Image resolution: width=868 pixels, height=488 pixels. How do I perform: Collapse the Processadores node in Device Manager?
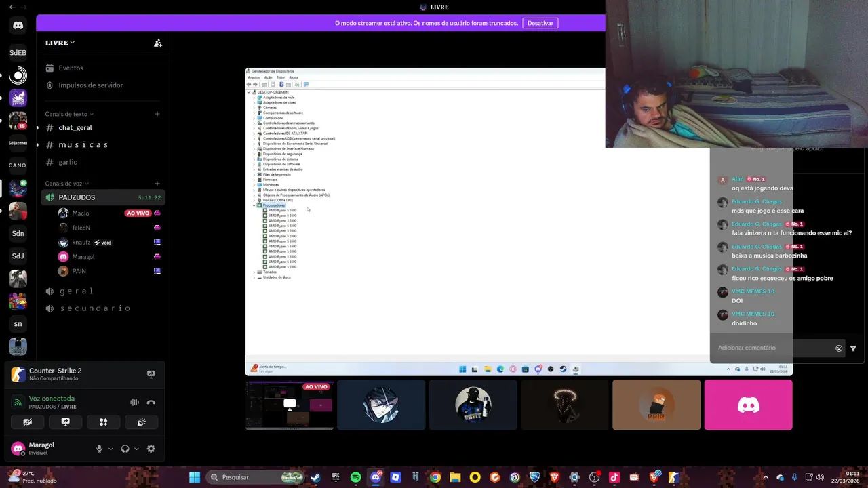[x=254, y=205]
